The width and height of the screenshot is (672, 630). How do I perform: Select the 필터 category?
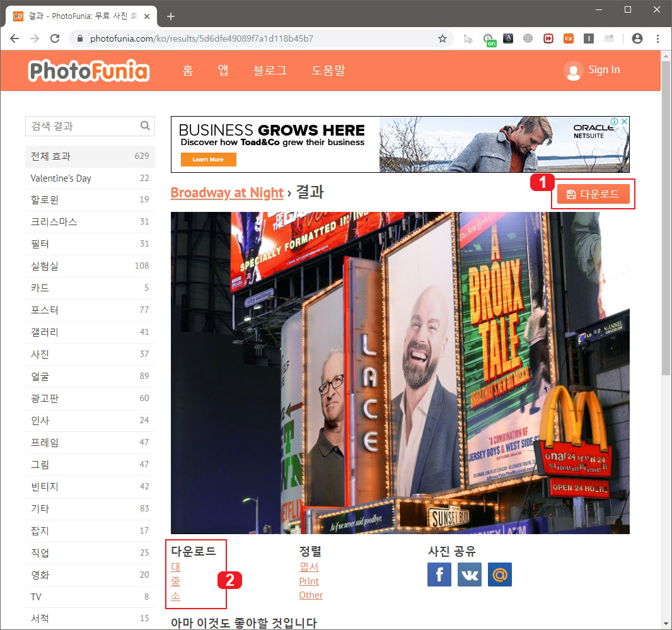(90, 244)
